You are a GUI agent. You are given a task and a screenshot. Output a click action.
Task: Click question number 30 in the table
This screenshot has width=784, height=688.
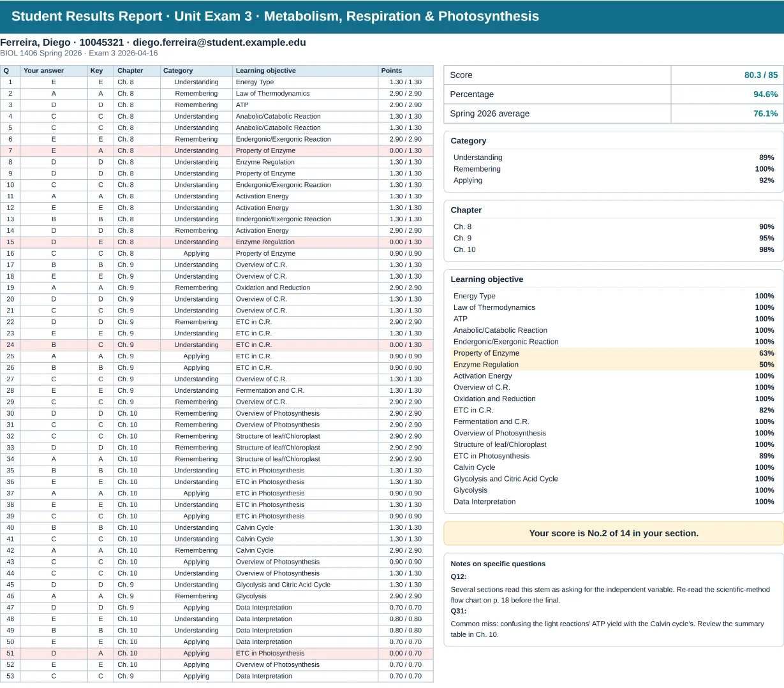tap(10, 414)
